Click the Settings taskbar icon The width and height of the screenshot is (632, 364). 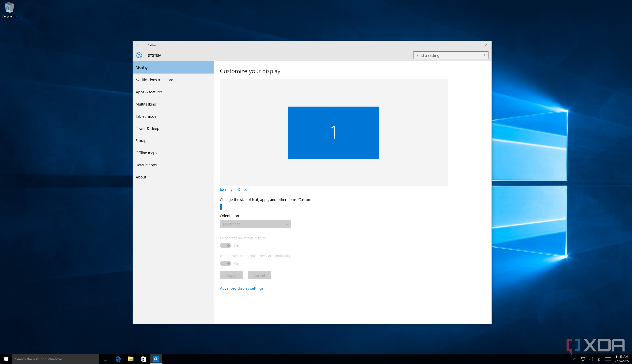(x=156, y=359)
